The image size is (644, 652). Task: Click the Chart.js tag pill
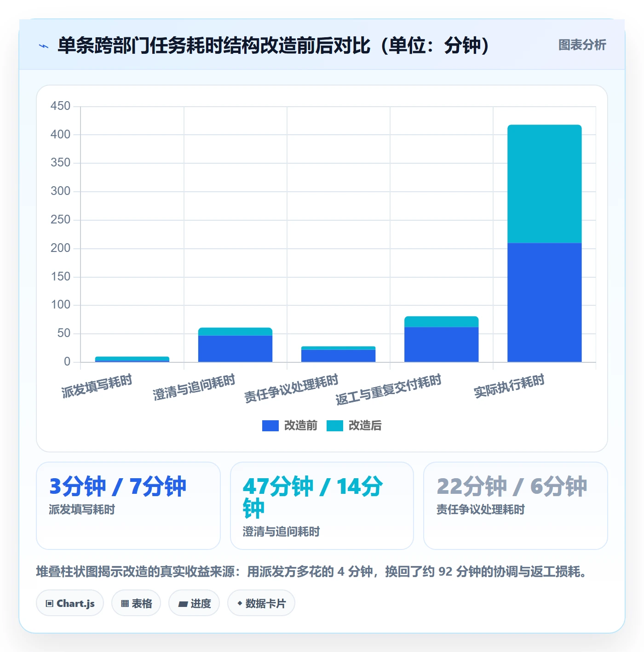tap(70, 603)
